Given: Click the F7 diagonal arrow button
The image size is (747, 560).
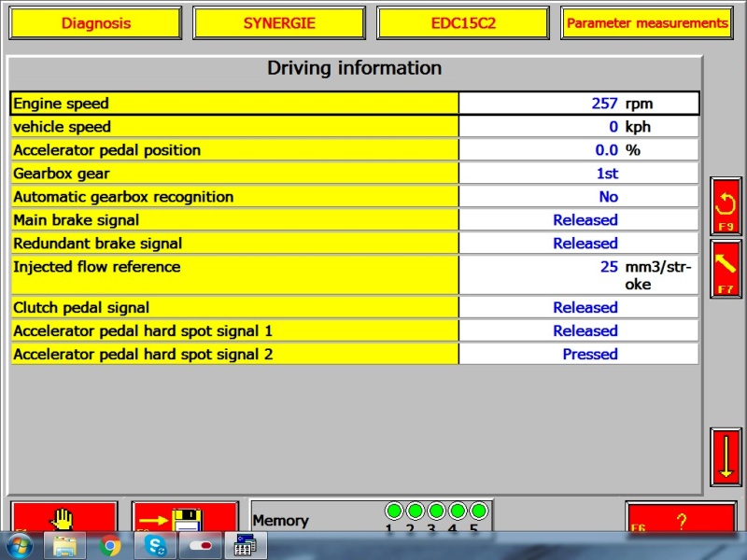Looking at the screenshot, I should point(726,269).
